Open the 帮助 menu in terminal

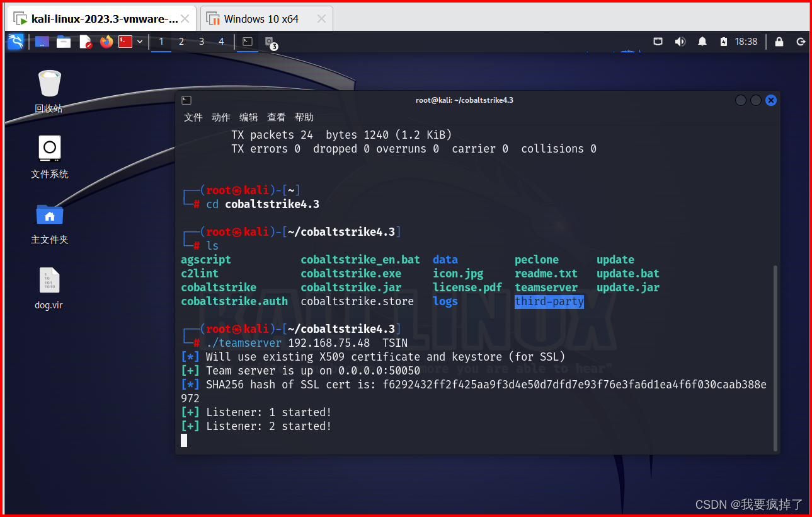304,117
